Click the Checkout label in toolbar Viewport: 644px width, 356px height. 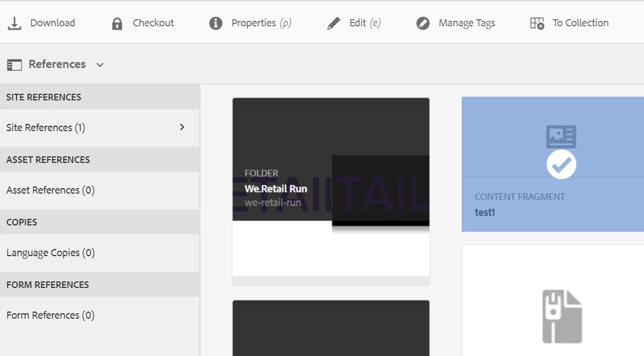tap(153, 23)
